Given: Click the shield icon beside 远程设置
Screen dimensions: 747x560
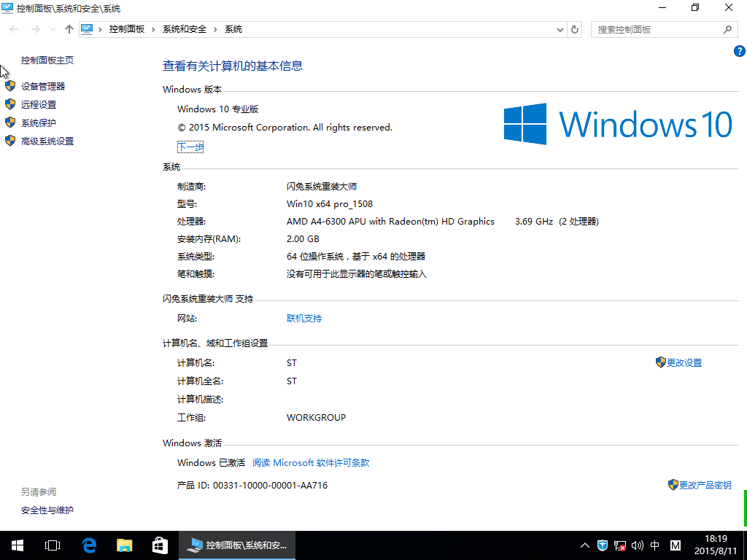Looking at the screenshot, I should (x=10, y=104).
